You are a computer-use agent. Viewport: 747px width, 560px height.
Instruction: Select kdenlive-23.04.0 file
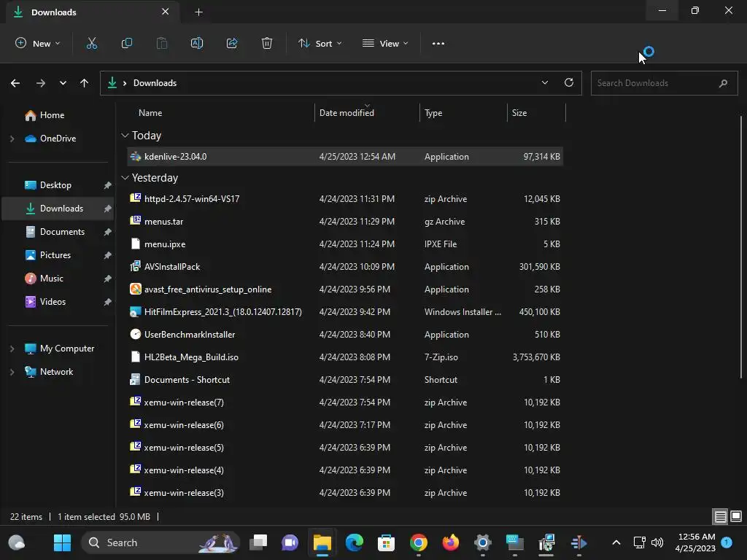pyautogui.click(x=345, y=157)
